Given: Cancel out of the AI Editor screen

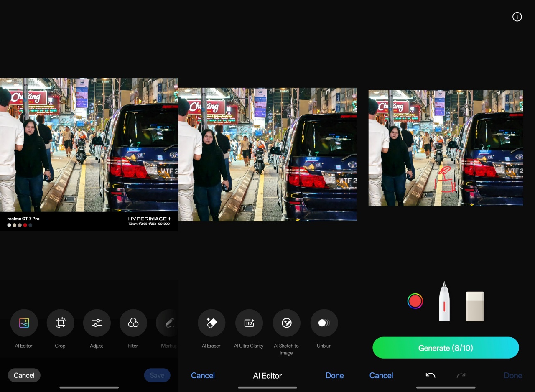Looking at the screenshot, I should (x=203, y=375).
